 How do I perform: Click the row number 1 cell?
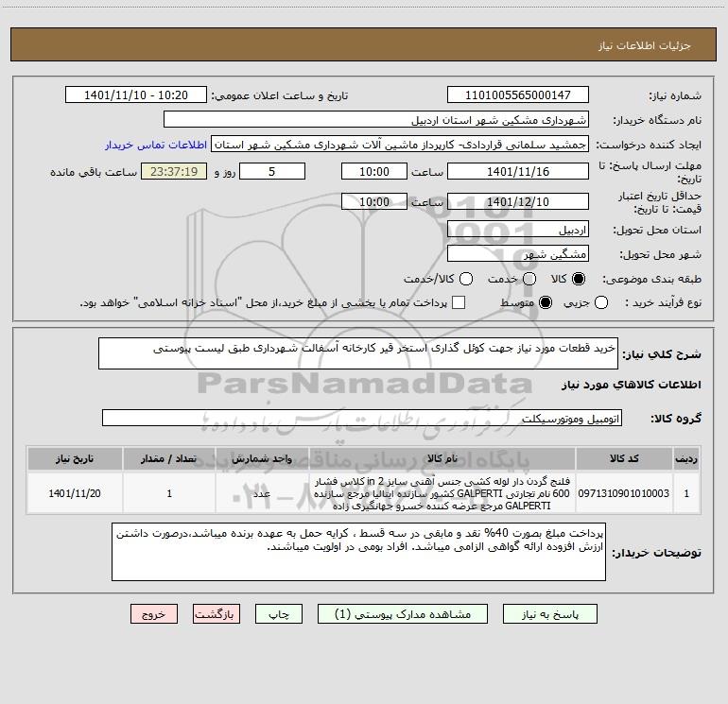[x=686, y=493]
